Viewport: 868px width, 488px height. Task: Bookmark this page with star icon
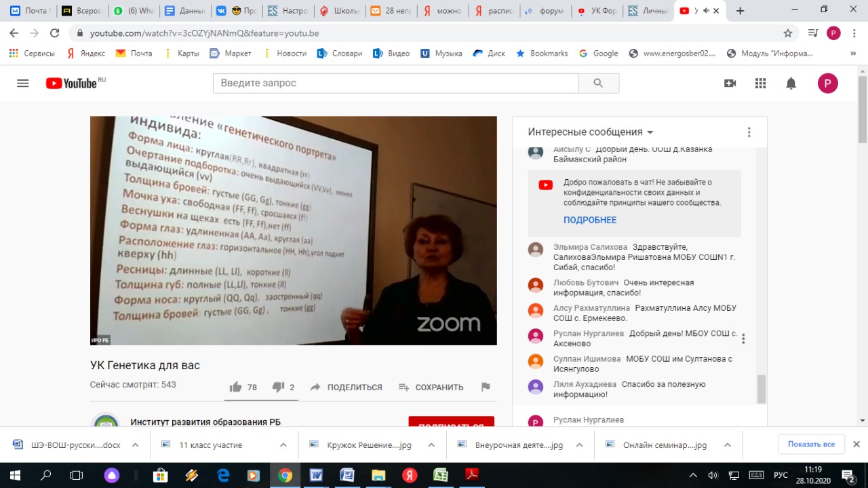[x=787, y=33]
